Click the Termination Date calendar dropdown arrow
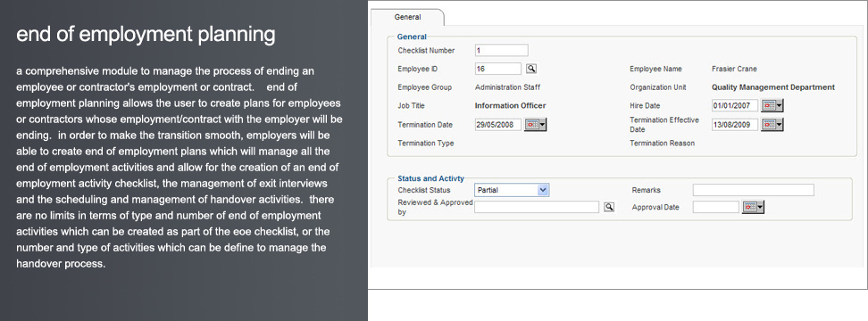This screenshot has height=321, width=868. 543,124
